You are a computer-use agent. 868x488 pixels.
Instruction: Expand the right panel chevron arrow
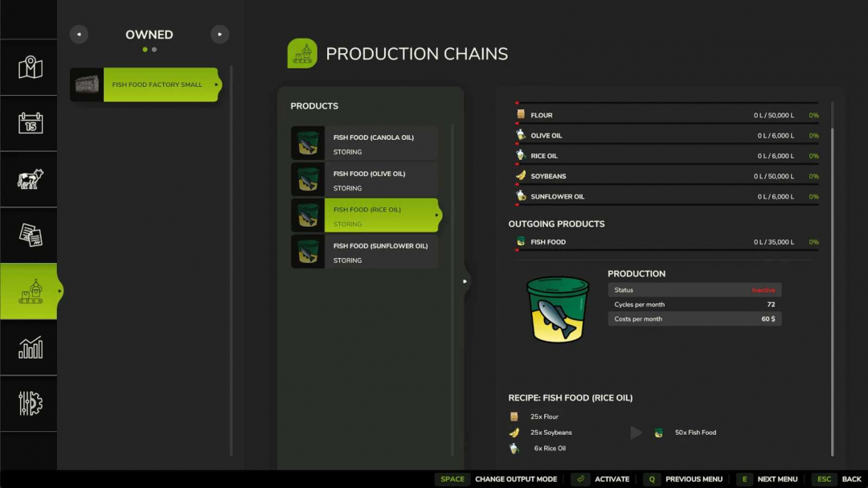click(465, 281)
